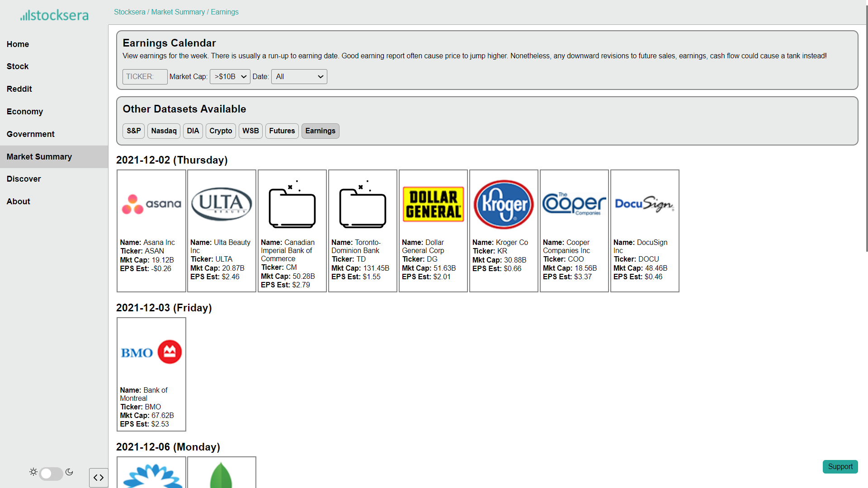Click the Asana Inc company icon

pos(151,203)
